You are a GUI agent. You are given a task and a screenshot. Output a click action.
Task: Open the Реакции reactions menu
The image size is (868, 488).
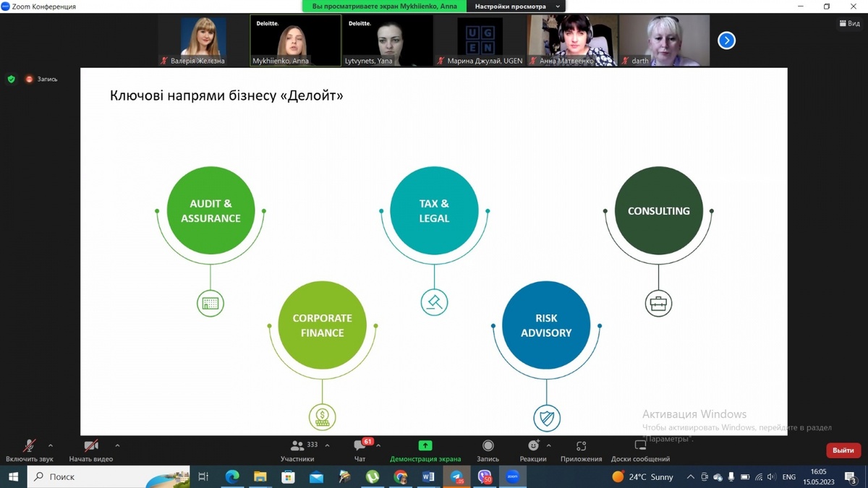pos(533,450)
